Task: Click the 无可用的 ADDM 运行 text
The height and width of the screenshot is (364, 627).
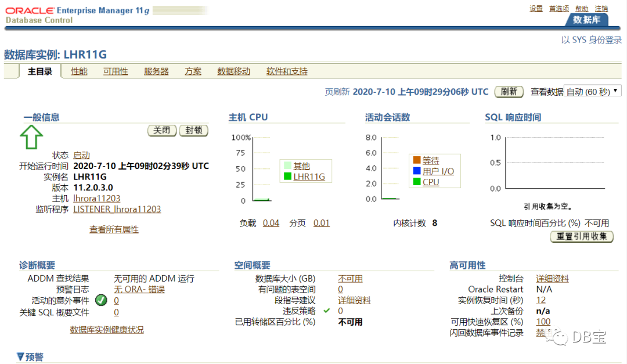Action: (x=154, y=279)
